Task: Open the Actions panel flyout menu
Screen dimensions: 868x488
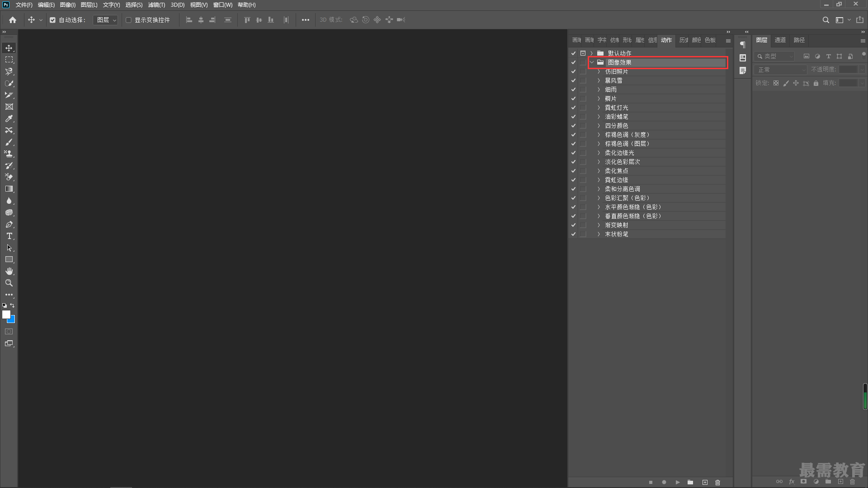Action: (x=728, y=41)
